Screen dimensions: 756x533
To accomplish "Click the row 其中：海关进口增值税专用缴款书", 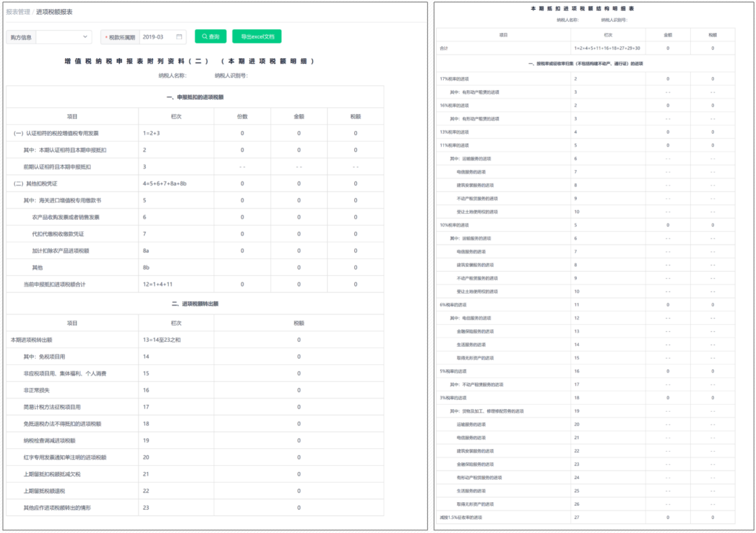I will [195, 200].
